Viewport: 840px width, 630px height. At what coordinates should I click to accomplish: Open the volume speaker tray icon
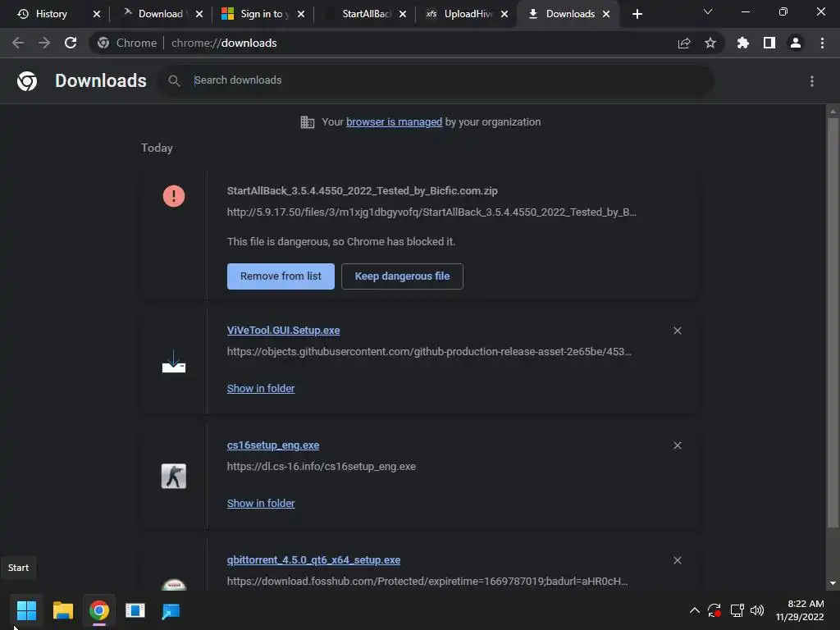(x=757, y=610)
